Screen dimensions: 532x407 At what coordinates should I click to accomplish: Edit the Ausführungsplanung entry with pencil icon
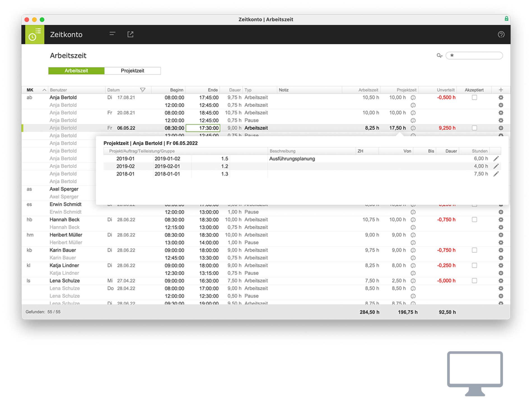[x=496, y=159]
